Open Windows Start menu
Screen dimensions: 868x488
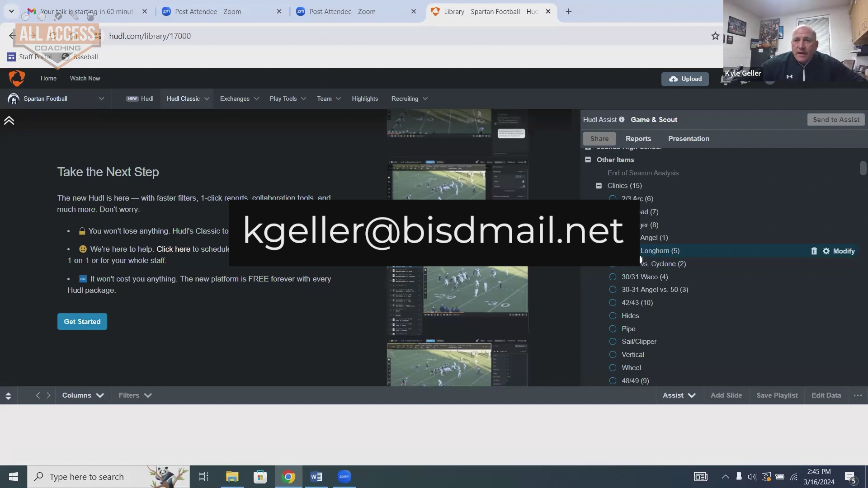coord(13,477)
